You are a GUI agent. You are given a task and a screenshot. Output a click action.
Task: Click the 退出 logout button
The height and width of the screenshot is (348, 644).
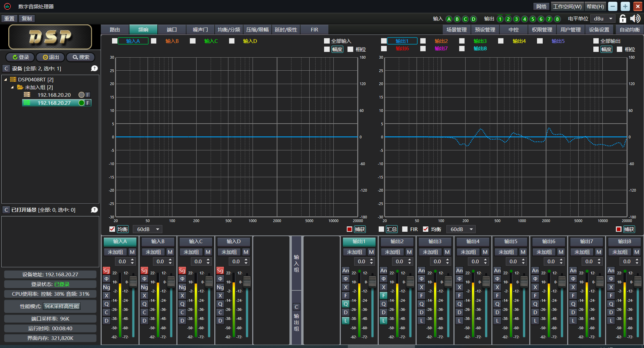51,57
